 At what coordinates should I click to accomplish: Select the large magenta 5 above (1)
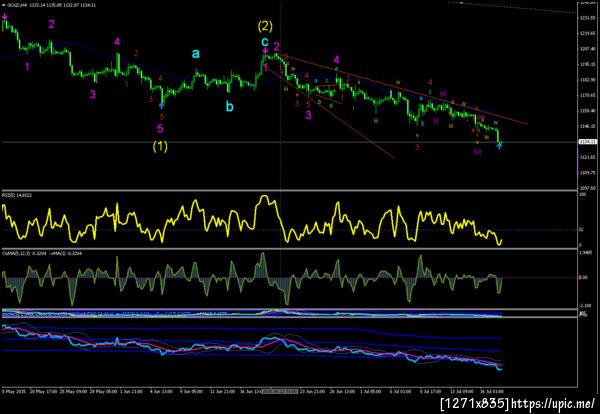160,129
